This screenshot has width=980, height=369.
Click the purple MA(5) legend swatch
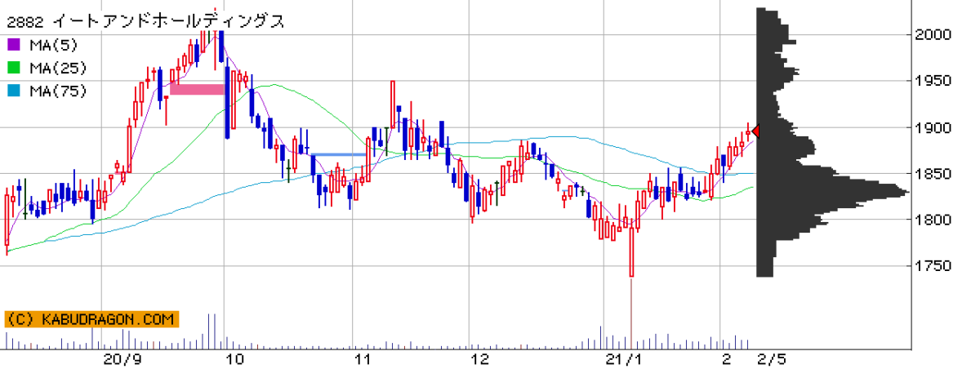(13, 44)
